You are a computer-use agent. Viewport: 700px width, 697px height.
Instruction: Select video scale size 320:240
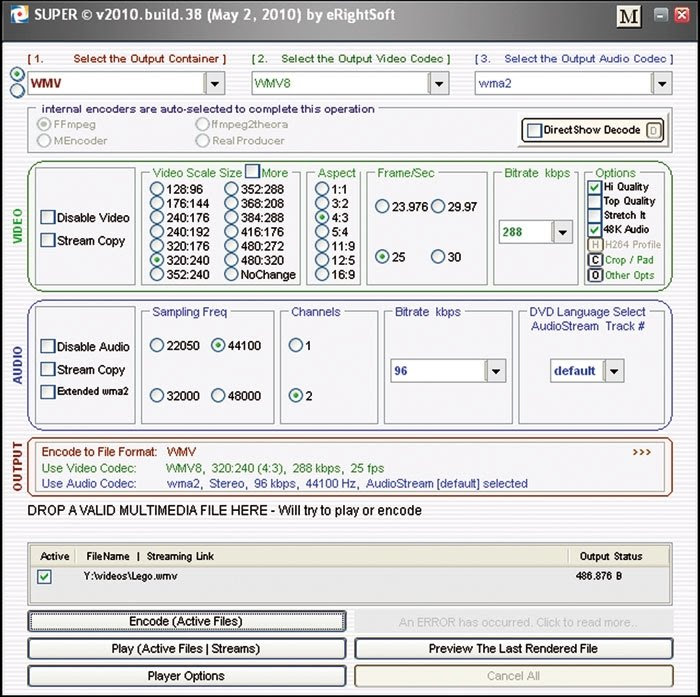pos(157,260)
